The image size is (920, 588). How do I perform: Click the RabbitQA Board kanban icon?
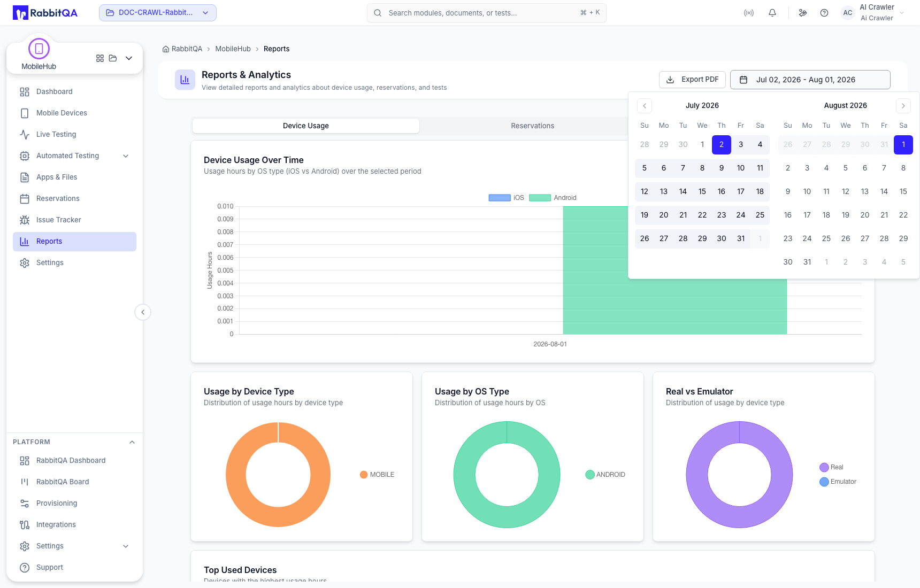(25, 482)
